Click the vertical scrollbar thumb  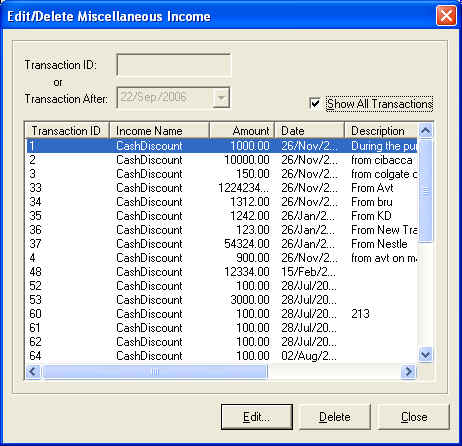click(425, 191)
